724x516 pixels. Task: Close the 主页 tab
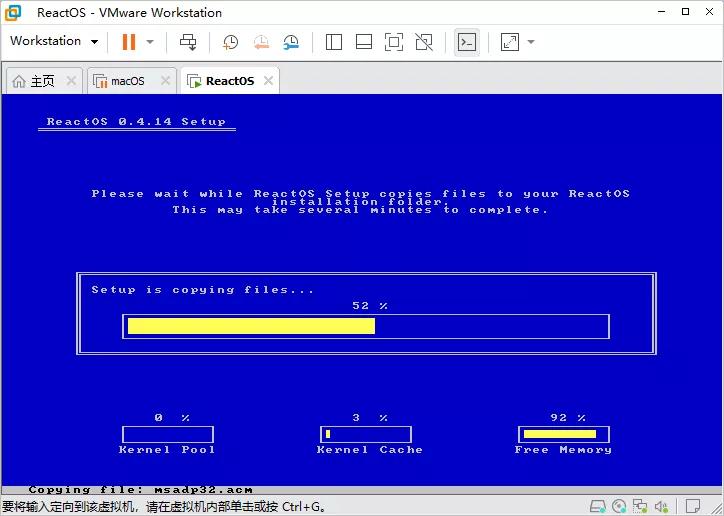[x=71, y=81]
